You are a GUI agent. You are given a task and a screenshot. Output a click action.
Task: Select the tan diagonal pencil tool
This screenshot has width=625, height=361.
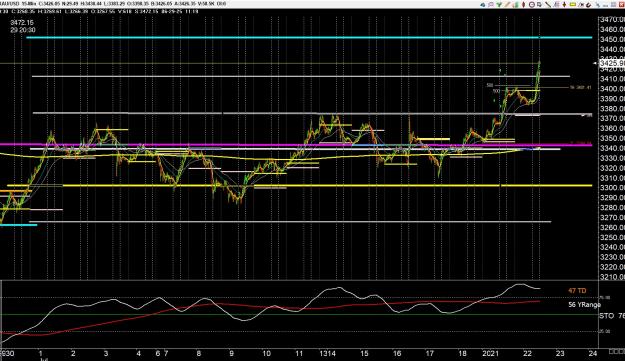click(x=507, y=5)
